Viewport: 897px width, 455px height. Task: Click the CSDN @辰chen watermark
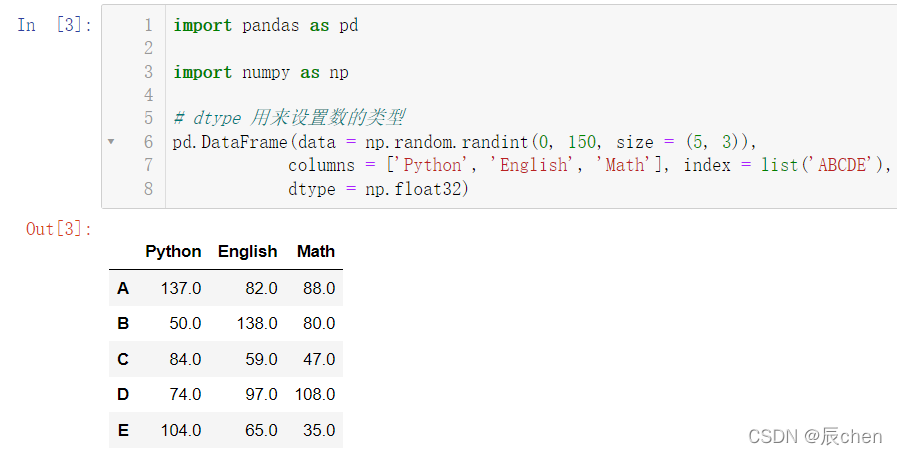815,436
